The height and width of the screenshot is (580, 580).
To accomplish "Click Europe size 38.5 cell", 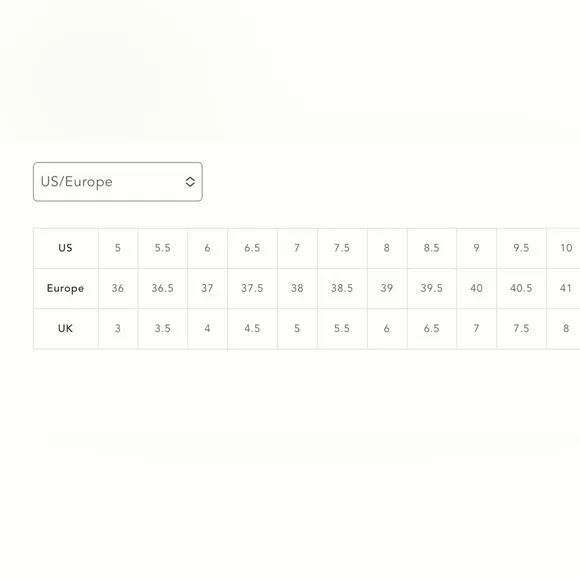I will pos(342,289).
